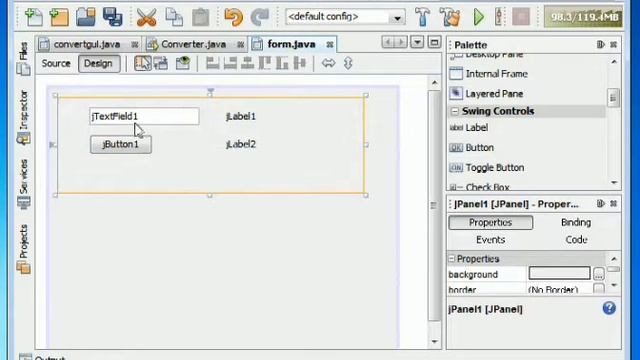Click the background color swatch
This screenshot has height=360, width=640.
coord(559,273)
